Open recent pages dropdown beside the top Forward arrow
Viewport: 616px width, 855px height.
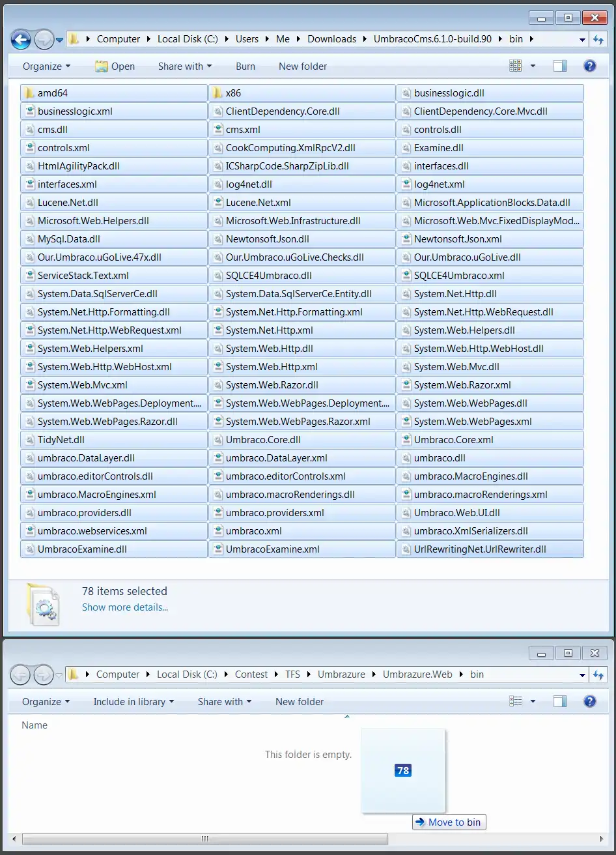point(59,40)
